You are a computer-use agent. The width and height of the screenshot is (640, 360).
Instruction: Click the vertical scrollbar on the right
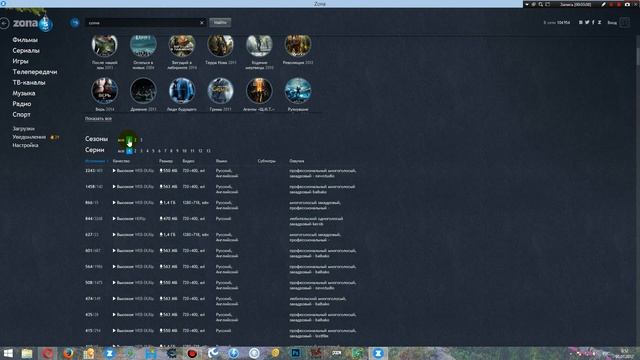click(x=638, y=55)
